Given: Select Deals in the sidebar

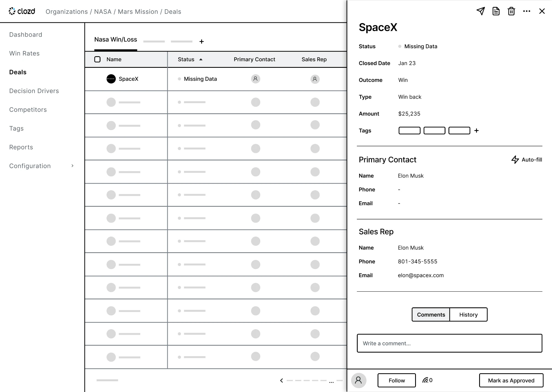Looking at the screenshot, I should click(x=18, y=72).
